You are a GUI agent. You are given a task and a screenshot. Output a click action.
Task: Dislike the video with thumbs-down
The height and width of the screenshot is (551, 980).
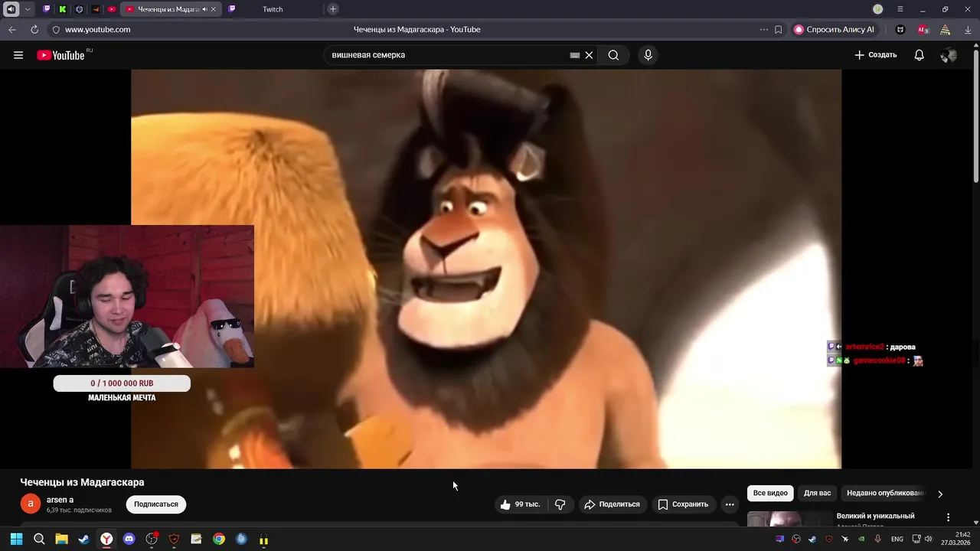(x=560, y=504)
